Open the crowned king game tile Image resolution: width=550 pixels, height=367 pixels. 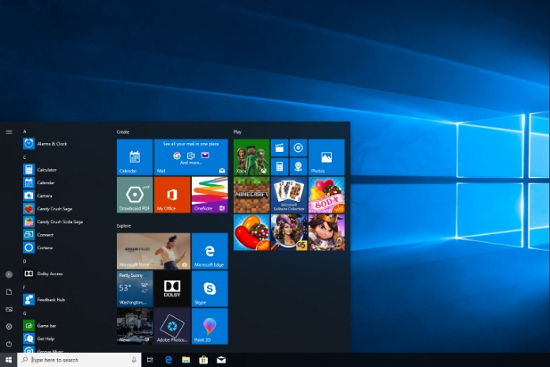coord(327,232)
